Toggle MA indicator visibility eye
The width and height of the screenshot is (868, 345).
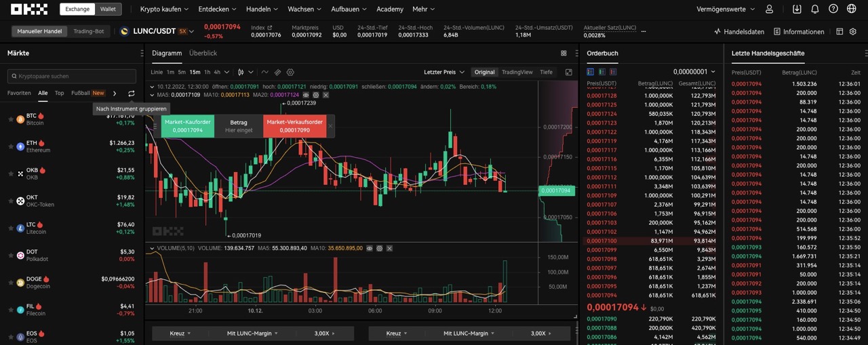point(306,95)
